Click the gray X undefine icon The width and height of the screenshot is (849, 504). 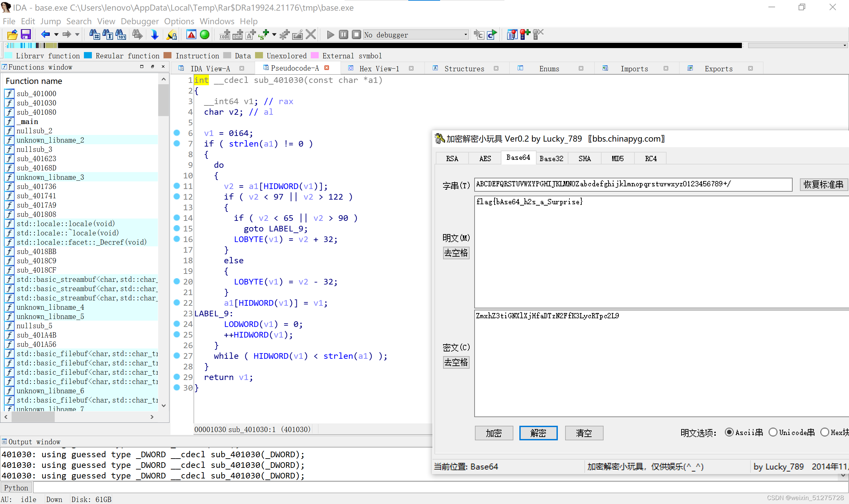coord(311,34)
